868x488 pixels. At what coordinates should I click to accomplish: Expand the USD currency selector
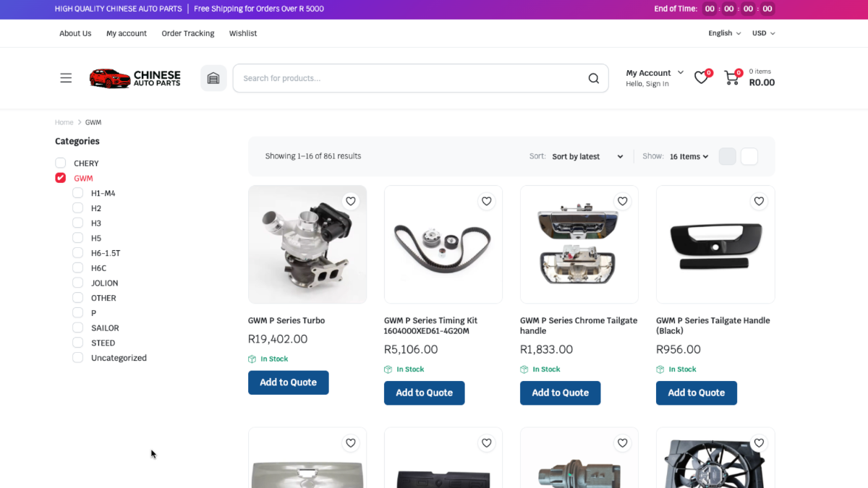click(x=763, y=33)
